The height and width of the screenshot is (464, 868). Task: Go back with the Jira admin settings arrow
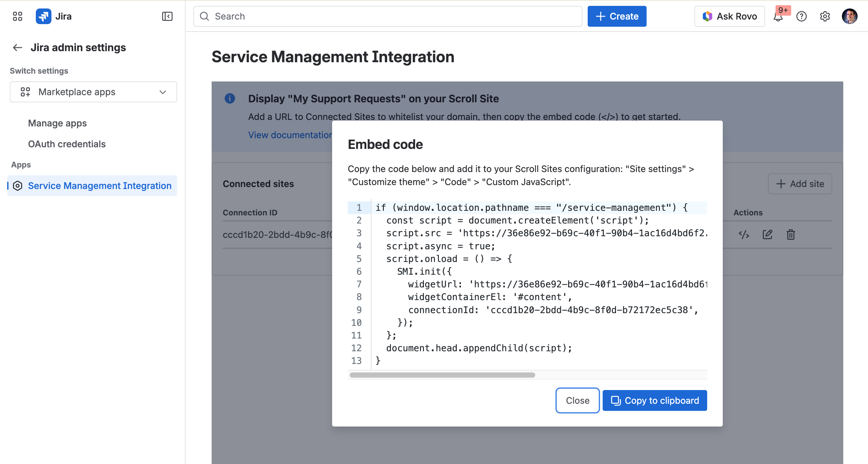pyautogui.click(x=17, y=48)
